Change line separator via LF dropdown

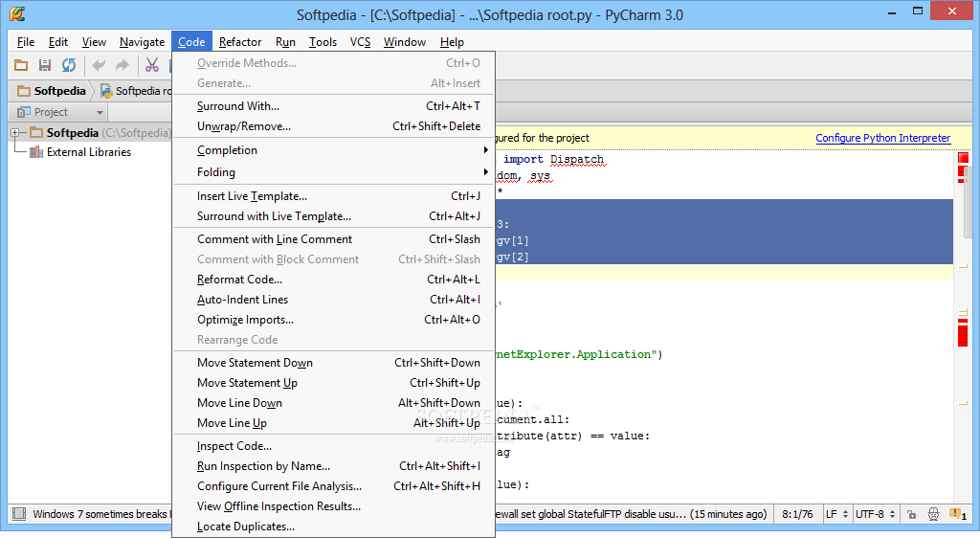pos(836,514)
